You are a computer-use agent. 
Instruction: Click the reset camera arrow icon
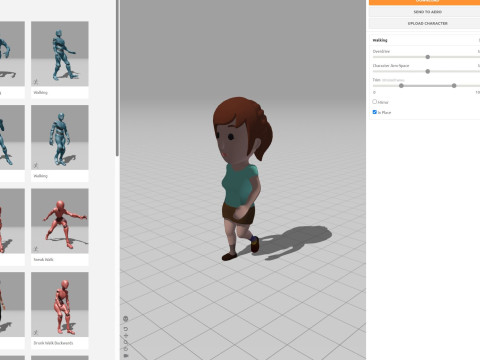click(126, 329)
